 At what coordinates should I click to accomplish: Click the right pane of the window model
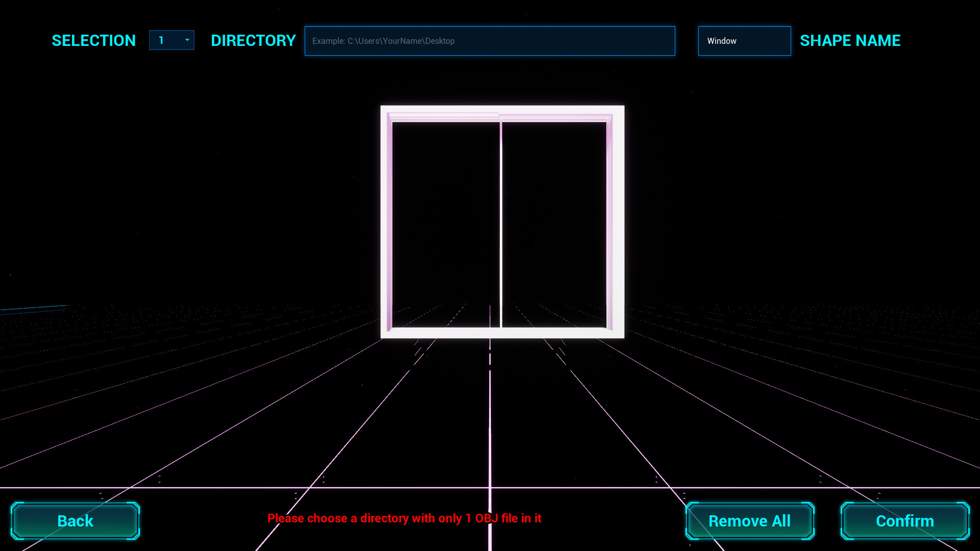click(x=554, y=224)
